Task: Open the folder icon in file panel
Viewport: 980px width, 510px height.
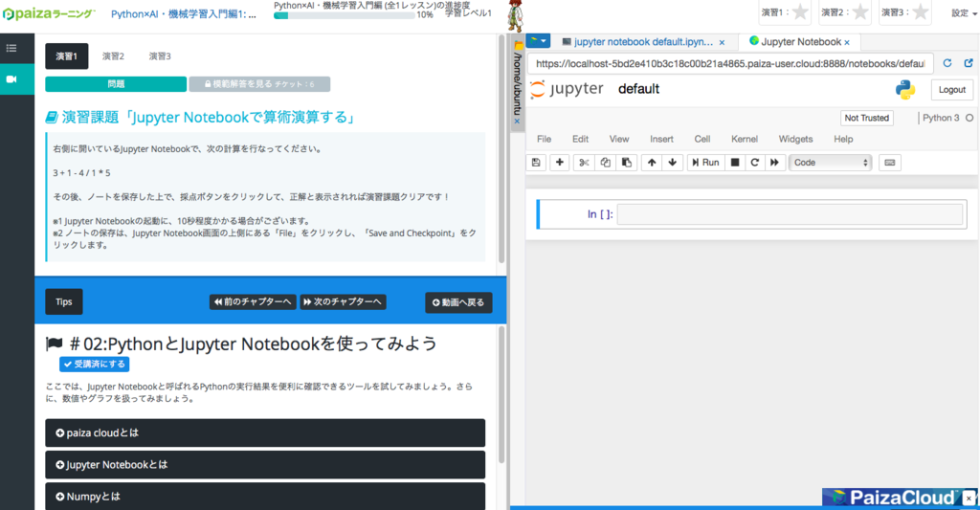Action: pos(518,45)
